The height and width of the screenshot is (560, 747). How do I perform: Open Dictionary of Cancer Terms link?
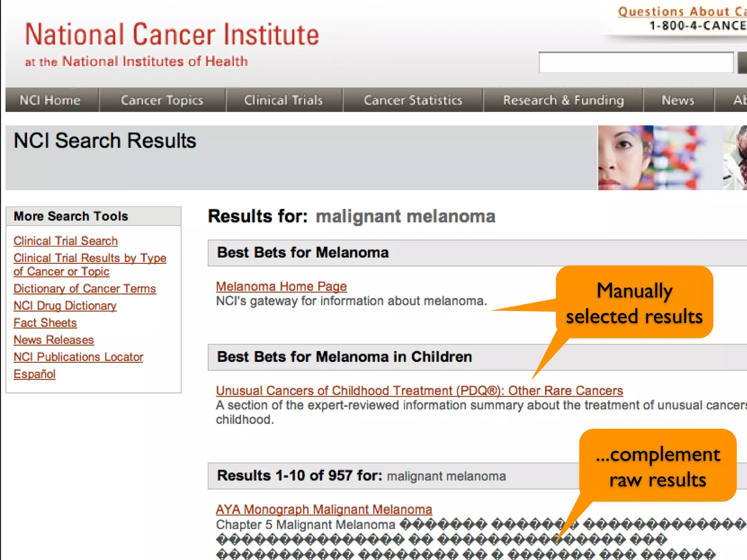[85, 289]
